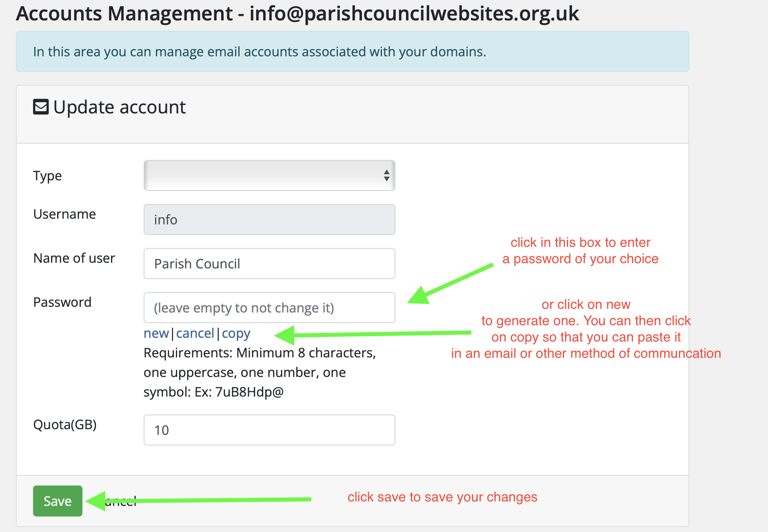Click the Quota(GB) field showing 10

click(x=269, y=430)
